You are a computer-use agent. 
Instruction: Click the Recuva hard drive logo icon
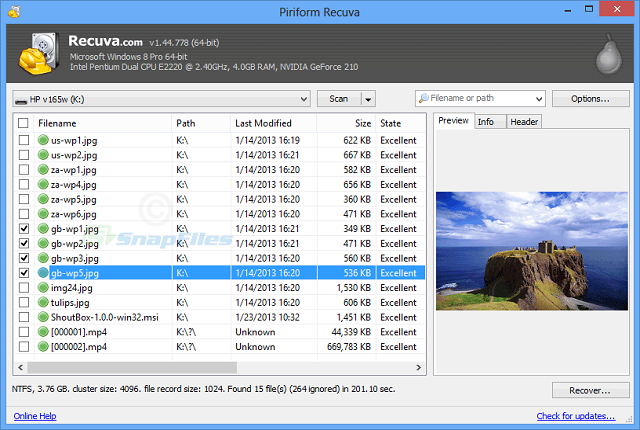coord(35,54)
